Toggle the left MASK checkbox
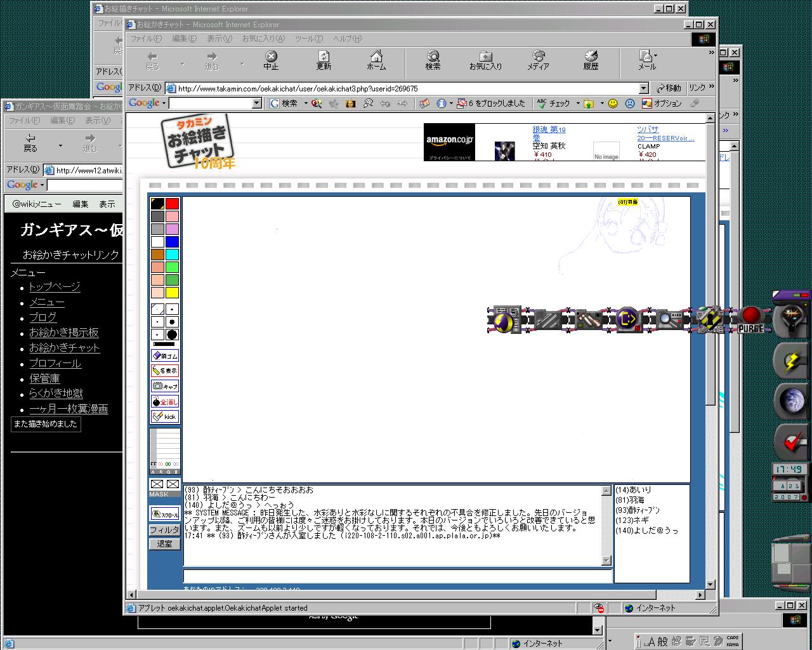The image size is (812, 650). click(x=157, y=484)
